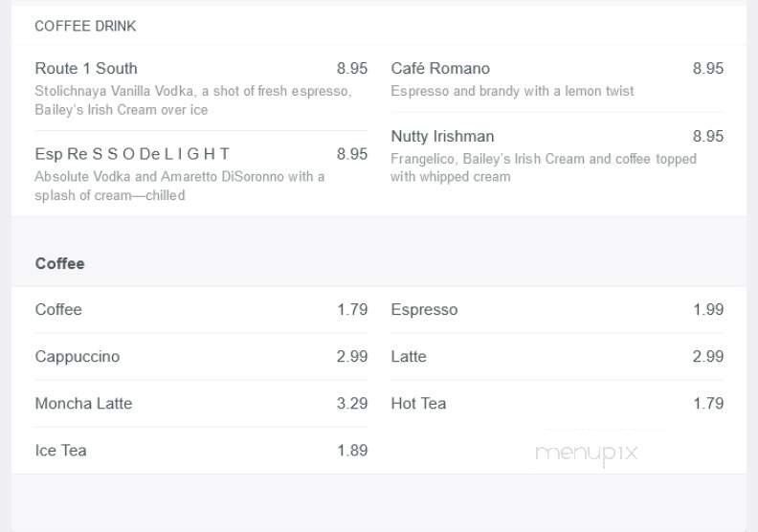This screenshot has width=758, height=532.
Task: Click the menupix watermark logo
Action: tap(587, 454)
